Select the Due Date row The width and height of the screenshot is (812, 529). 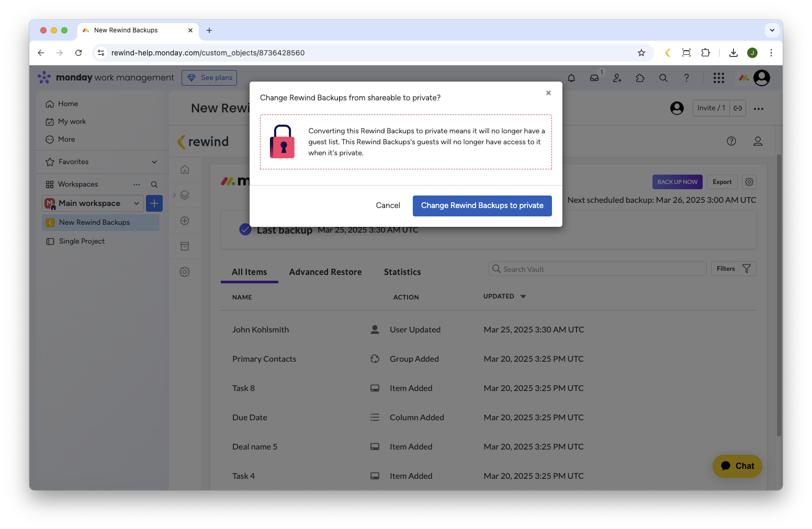click(489, 418)
